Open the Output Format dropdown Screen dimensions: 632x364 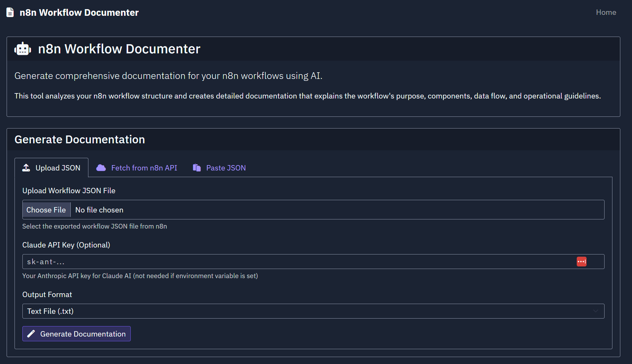[x=313, y=311]
